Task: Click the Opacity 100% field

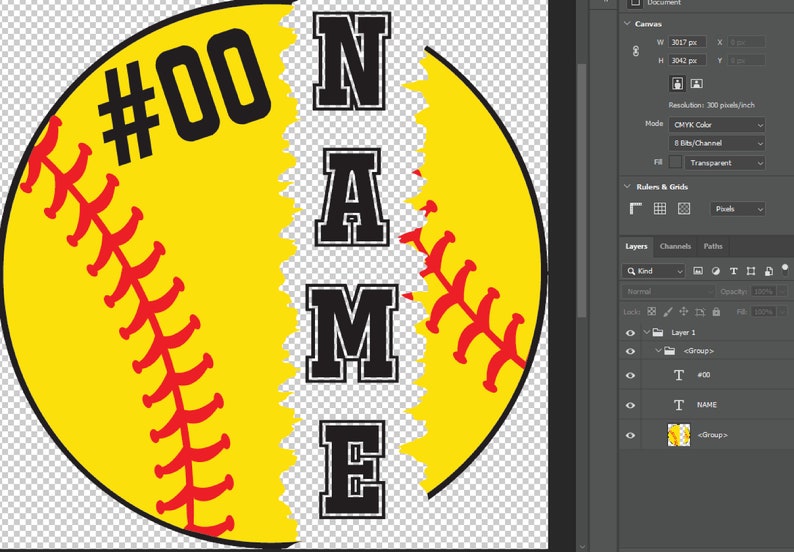Action: [x=764, y=291]
